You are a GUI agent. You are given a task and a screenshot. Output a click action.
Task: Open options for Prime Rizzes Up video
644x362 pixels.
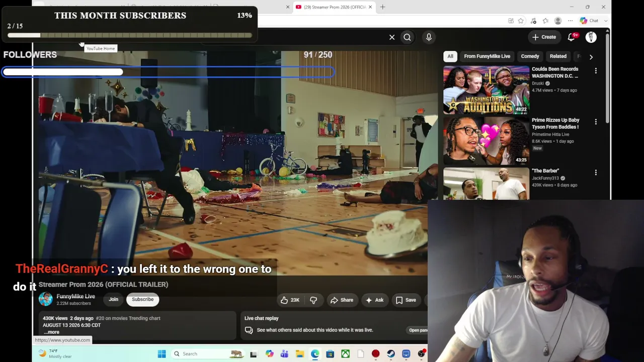pyautogui.click(x=596, y=122)
